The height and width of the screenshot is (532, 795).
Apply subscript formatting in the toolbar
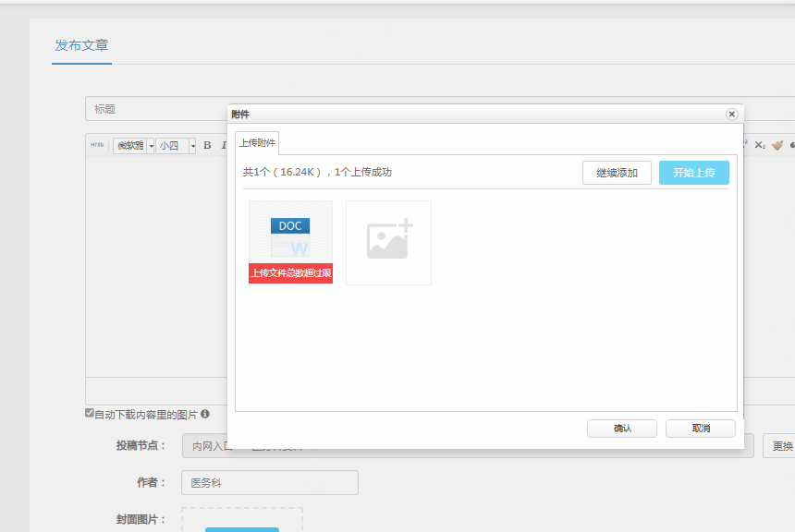click(760, 145)
